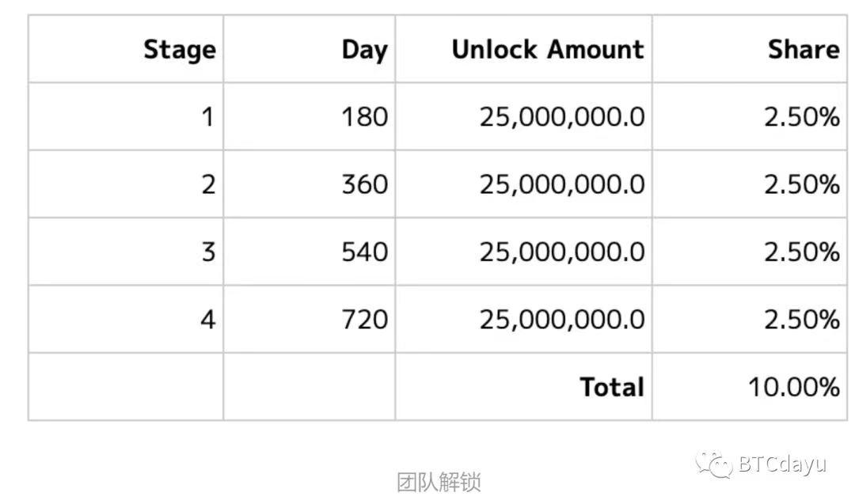
Task: Select the Day 180 cell
Action: [364, 117]
